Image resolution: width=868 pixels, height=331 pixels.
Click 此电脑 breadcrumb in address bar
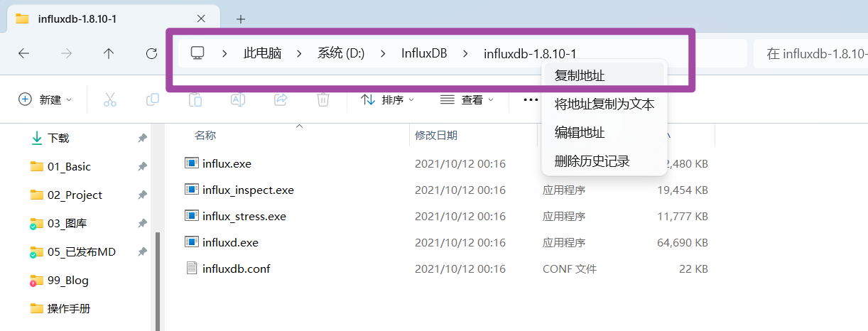click(x=262, y=53)
